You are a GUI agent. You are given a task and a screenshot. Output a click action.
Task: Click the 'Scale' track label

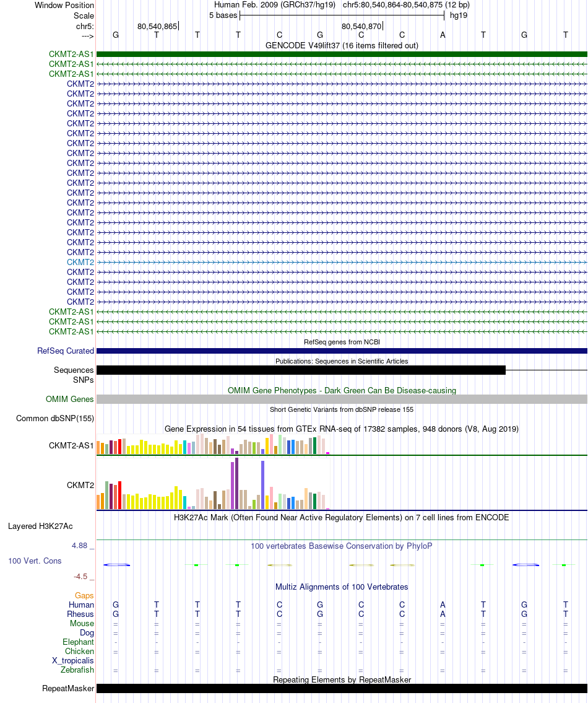coord(84,15)
